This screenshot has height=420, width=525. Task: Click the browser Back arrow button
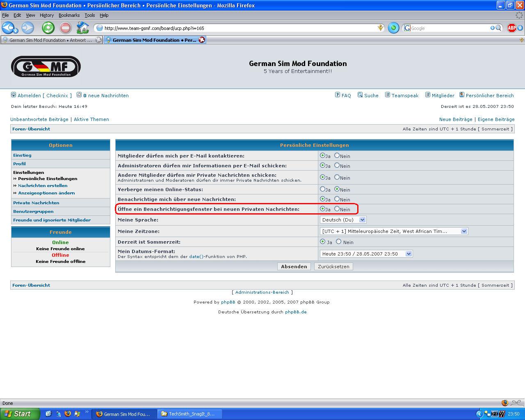8,28
